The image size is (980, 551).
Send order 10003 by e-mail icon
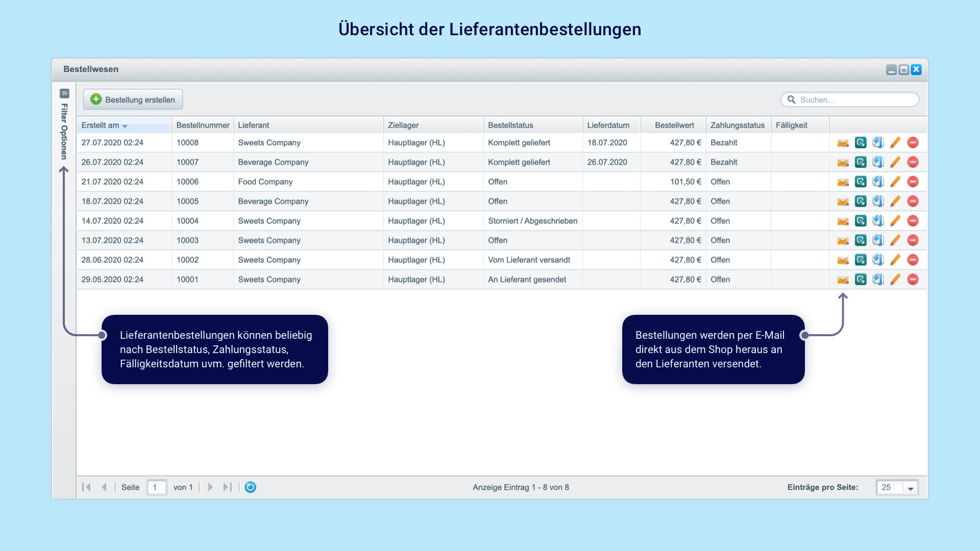point(843,240)
